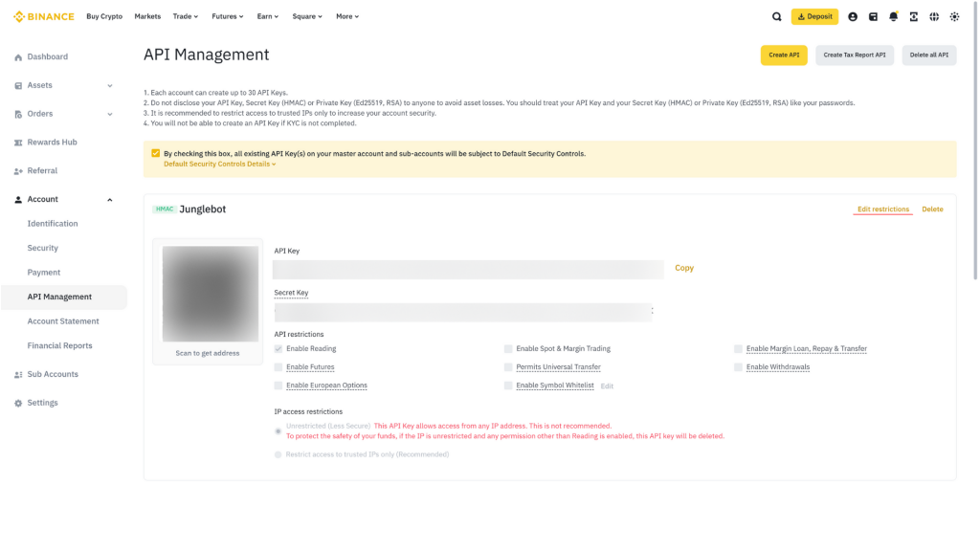Screen dimensions: 980x551
Task: Toggle Enable Symbol Whitelist checkbox
Action: [508, 386]
